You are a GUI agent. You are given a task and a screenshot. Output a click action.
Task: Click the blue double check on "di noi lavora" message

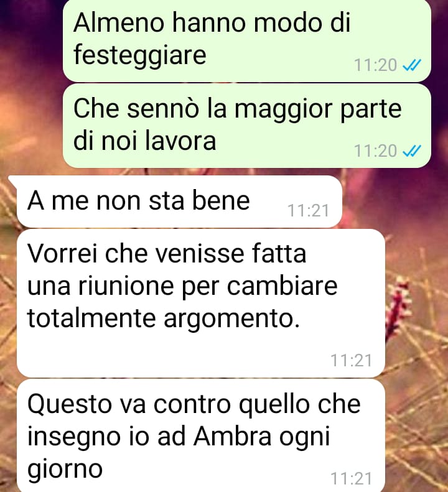tap(411, 151)
